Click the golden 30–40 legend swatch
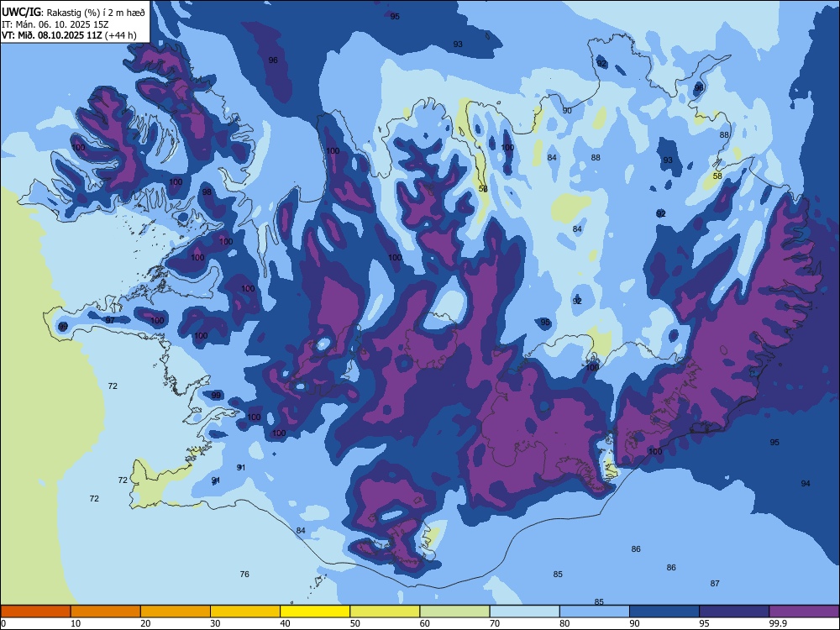Image resolution: width=840 pixels, height=630 pixels. click(x=245, y=612)
